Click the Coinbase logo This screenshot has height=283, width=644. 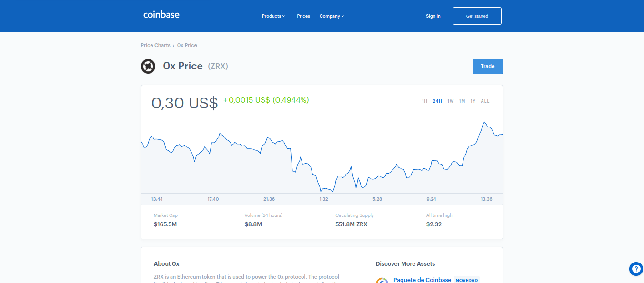(x=161, y=15)
